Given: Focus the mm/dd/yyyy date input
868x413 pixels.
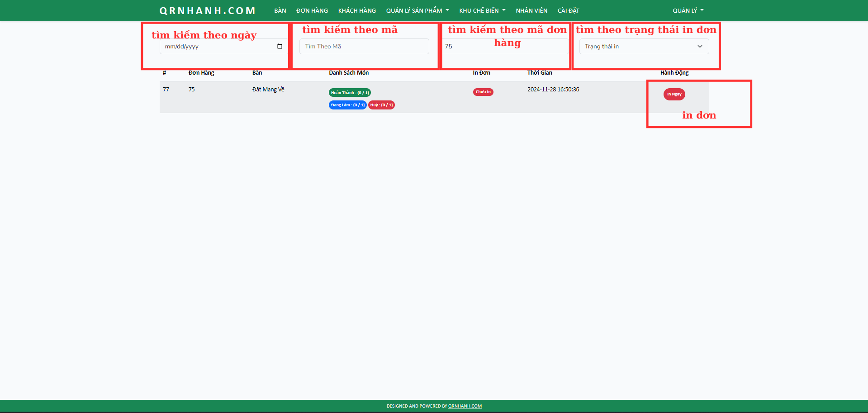Looking at the screenshot, I should tap(224, 46).
